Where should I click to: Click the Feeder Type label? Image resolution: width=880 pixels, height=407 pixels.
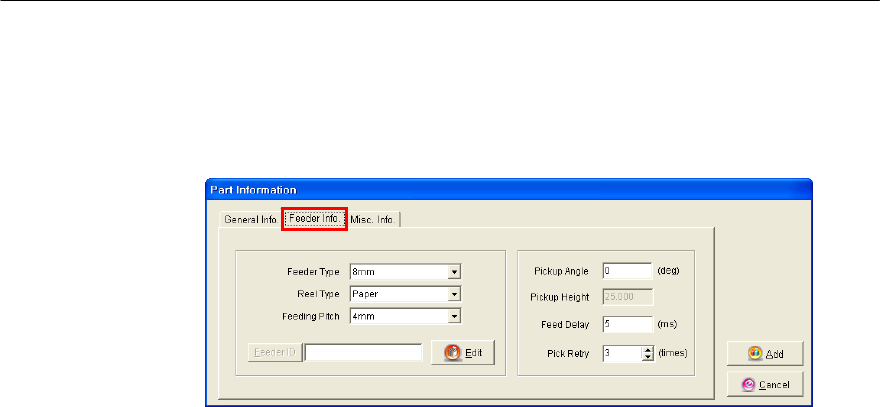tap(313, 272)
